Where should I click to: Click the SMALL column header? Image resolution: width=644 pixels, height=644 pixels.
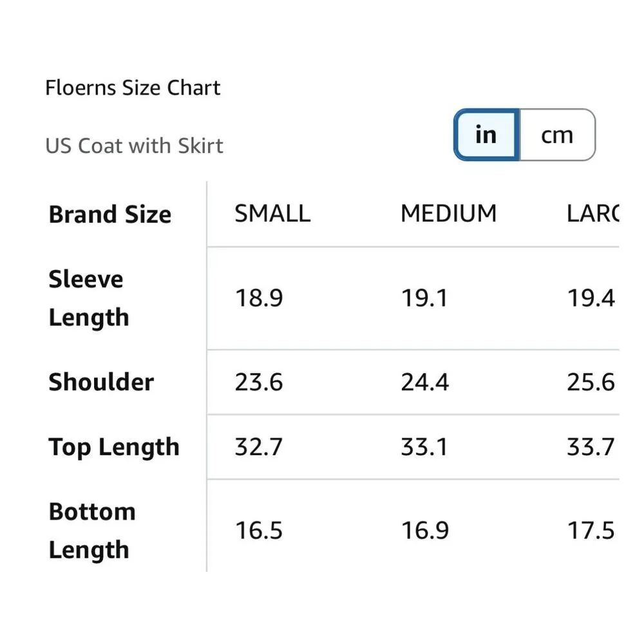[x=272, y=213]
